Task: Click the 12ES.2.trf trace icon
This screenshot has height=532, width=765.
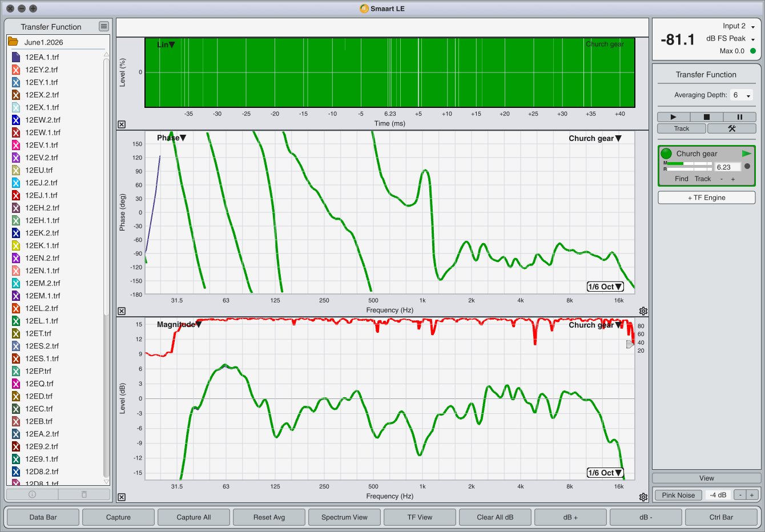Action: click(16, 346)
